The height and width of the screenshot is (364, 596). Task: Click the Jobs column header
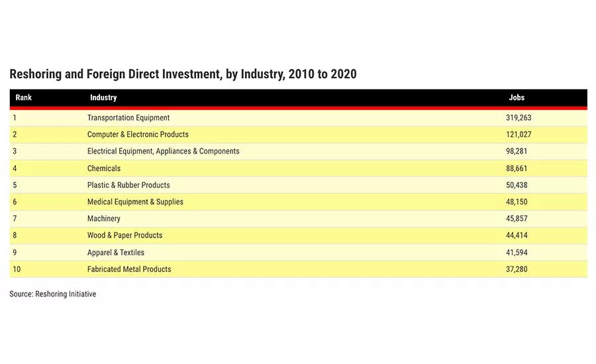click(517, 98)
